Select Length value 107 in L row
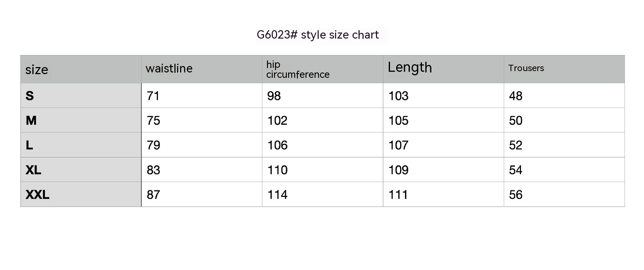The image size is (644, 270). point(398,145)
